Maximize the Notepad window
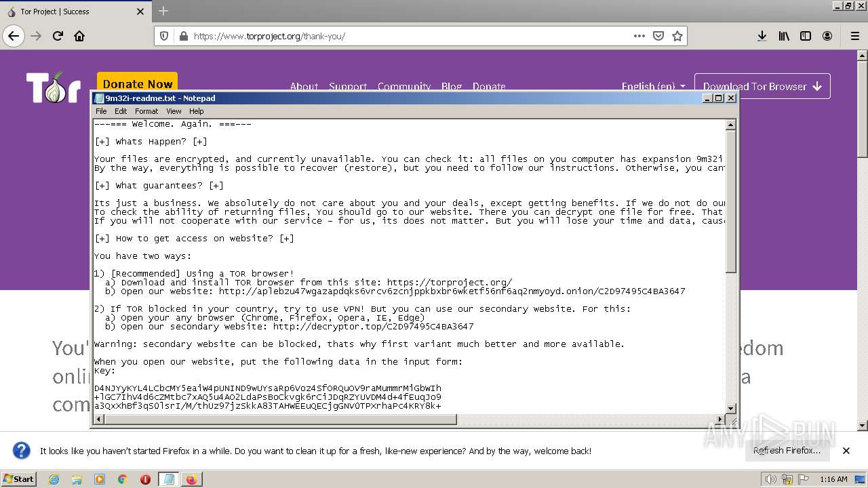 pyautogui.click(x=719, y=98)
